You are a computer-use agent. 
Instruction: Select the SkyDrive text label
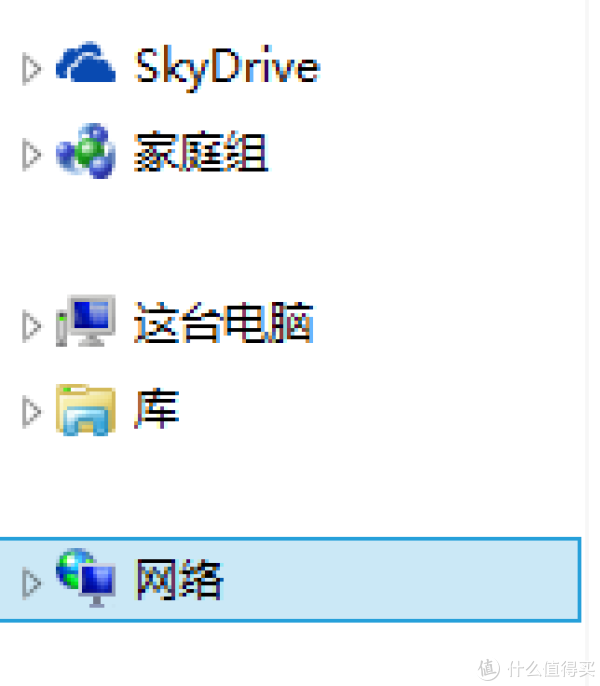coord(227,66)
